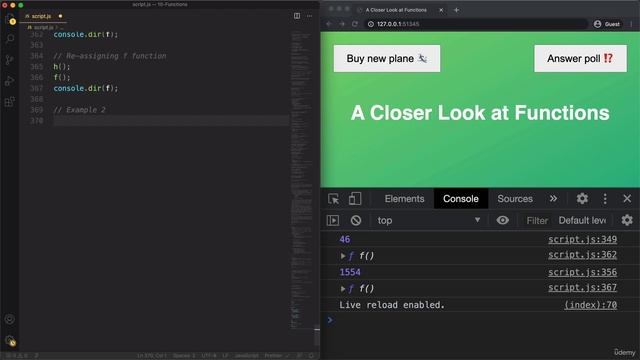Open the top JavaScript context dropdown
The image size is (640, 360).
point(428,220)
